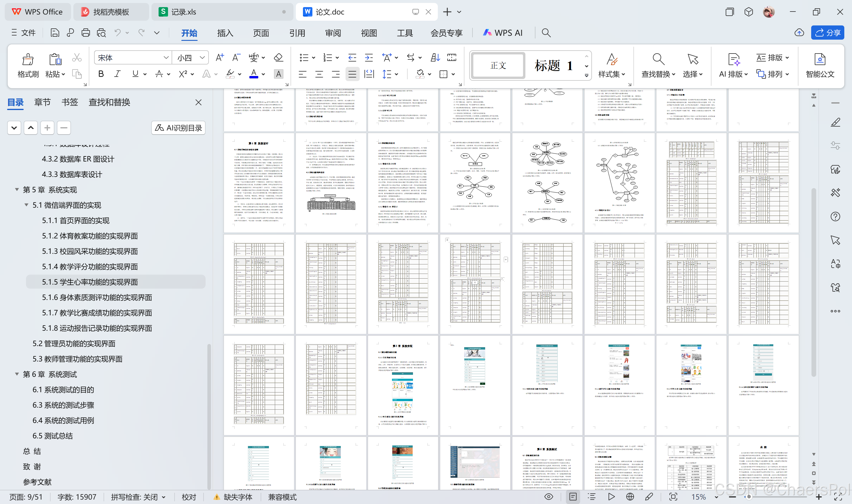Select page layout view in status bar
852x504 pixels.
pyautogui.click(x=572, y=497)
